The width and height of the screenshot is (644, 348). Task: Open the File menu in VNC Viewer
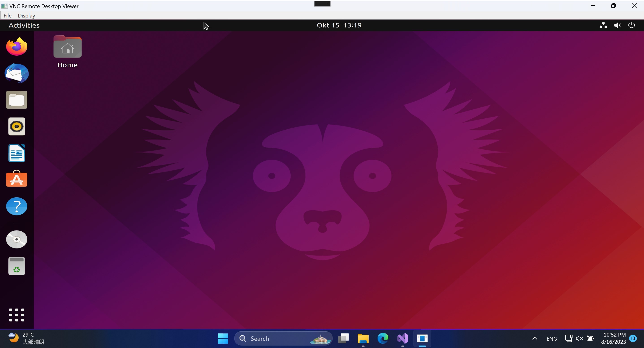pyautogui.click(x=7, y=15)
